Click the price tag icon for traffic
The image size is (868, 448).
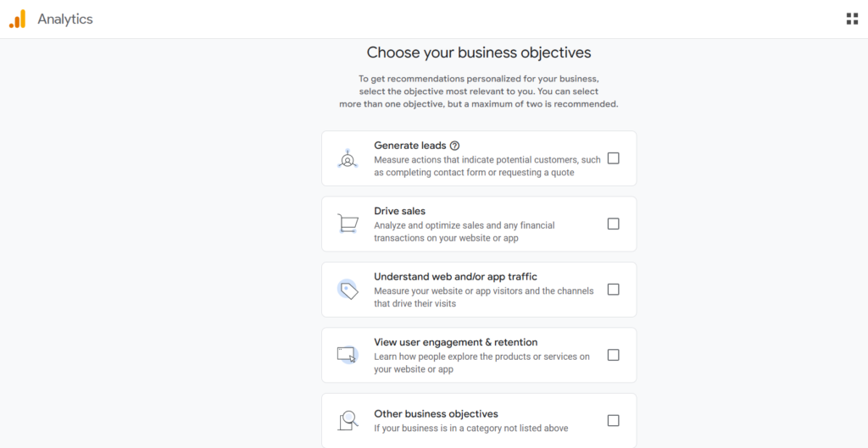(348, 290)
